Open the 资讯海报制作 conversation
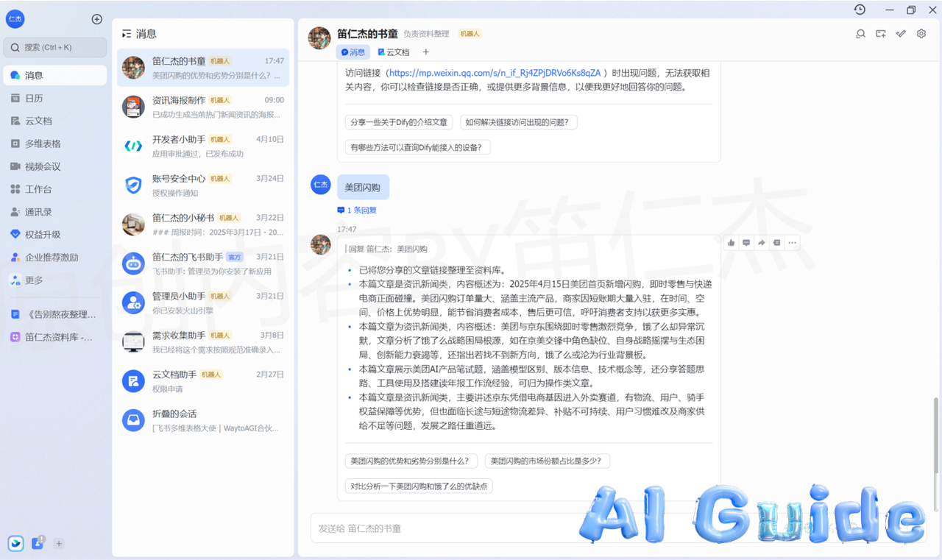The height and width of the screenshot is (560, 942). pos(203,107)
